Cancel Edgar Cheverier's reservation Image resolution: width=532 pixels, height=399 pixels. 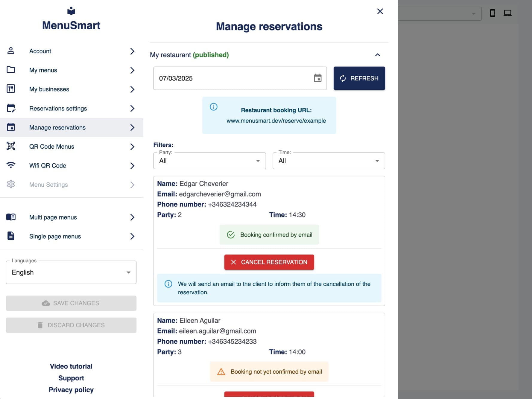(x=269, y=262)
